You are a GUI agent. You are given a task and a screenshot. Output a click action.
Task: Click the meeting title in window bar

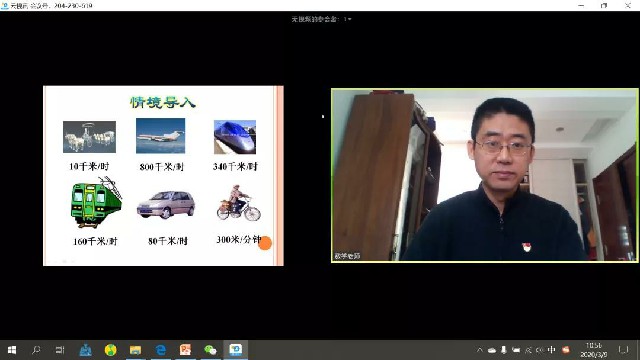coord(51,5)
